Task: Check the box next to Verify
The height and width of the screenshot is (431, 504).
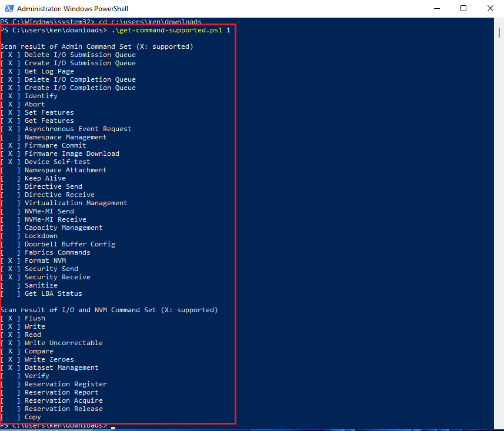Action: point(9,375)
